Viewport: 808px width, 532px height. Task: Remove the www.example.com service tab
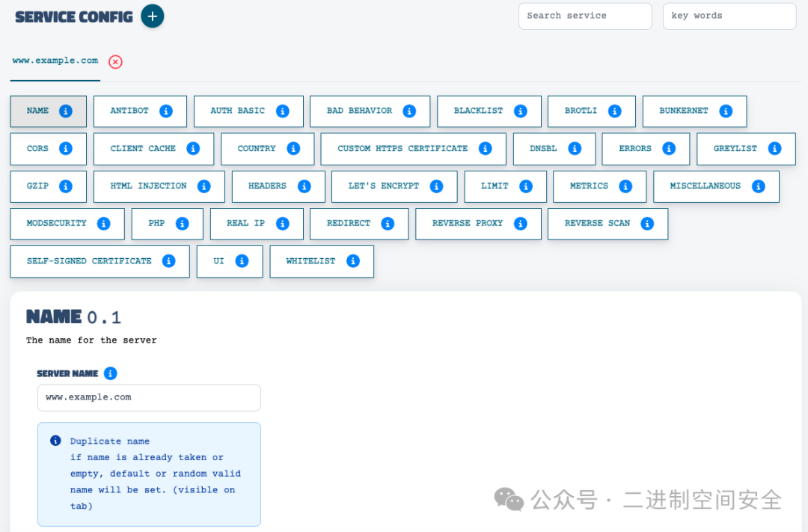click(115, 62)
